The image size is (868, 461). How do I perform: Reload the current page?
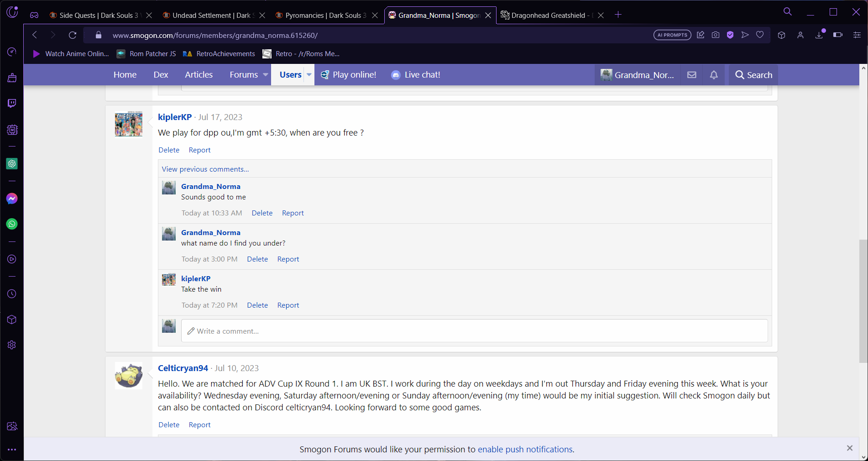72,35
